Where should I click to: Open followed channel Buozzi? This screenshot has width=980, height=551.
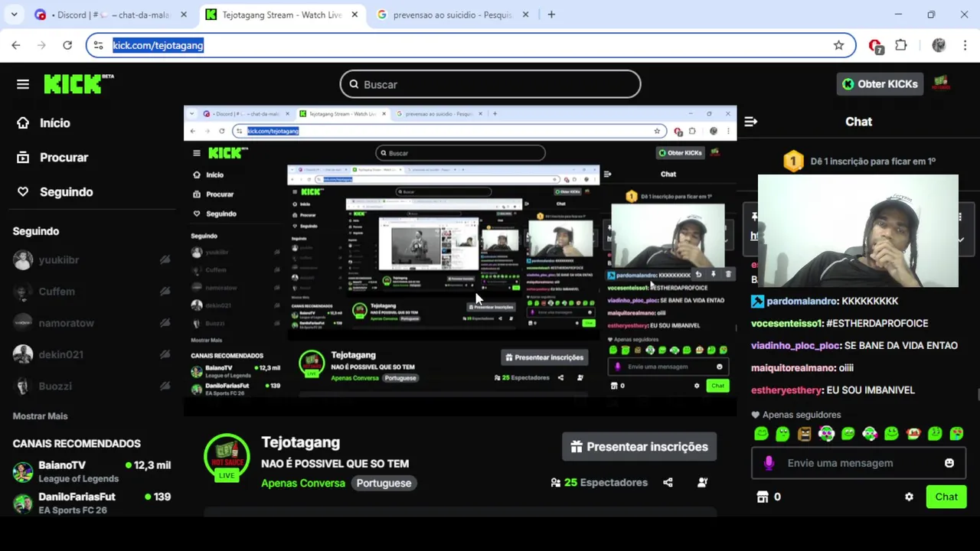coord(54,386)
